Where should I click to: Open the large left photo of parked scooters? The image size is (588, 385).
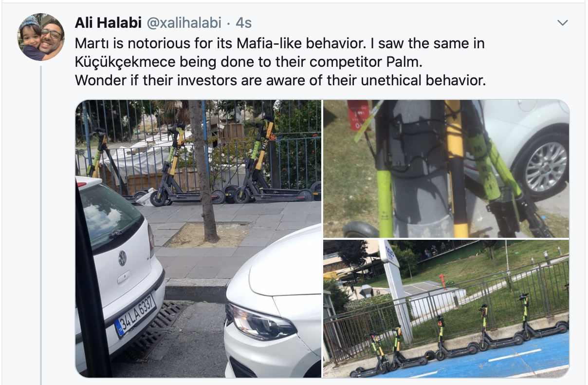click(198, 239)
